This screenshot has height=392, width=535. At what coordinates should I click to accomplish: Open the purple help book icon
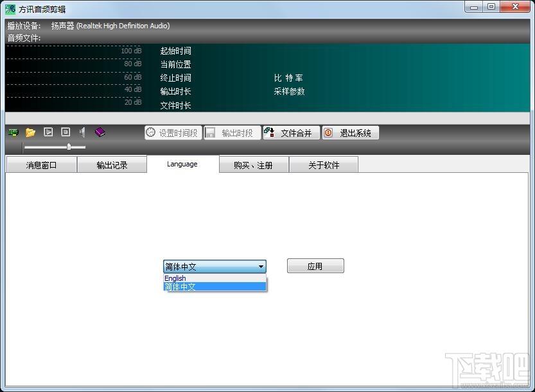pyautogui.click(x=100, y=132)
